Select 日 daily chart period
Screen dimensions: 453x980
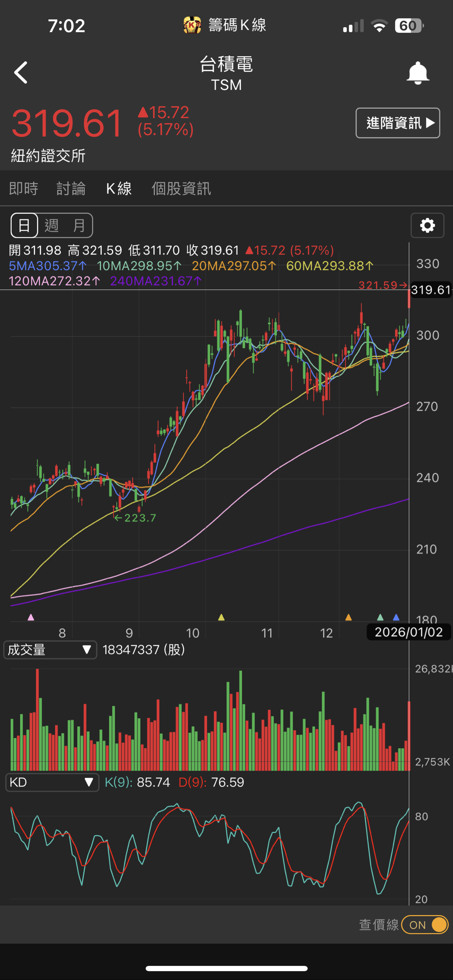point(25,225)
